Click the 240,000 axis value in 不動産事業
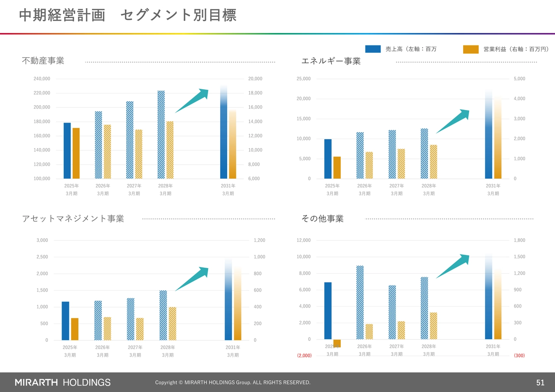This screenshot has width=555, height=392. coord(42,79)
